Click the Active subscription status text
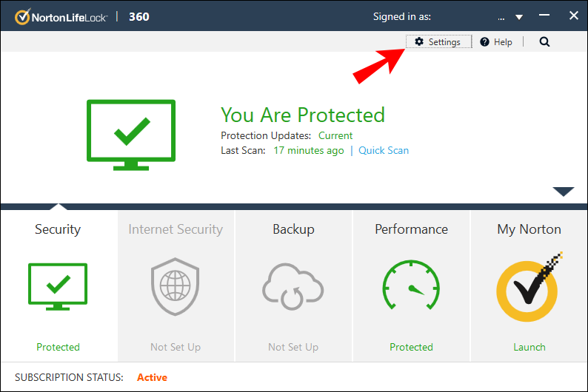 tap(152, 377)
